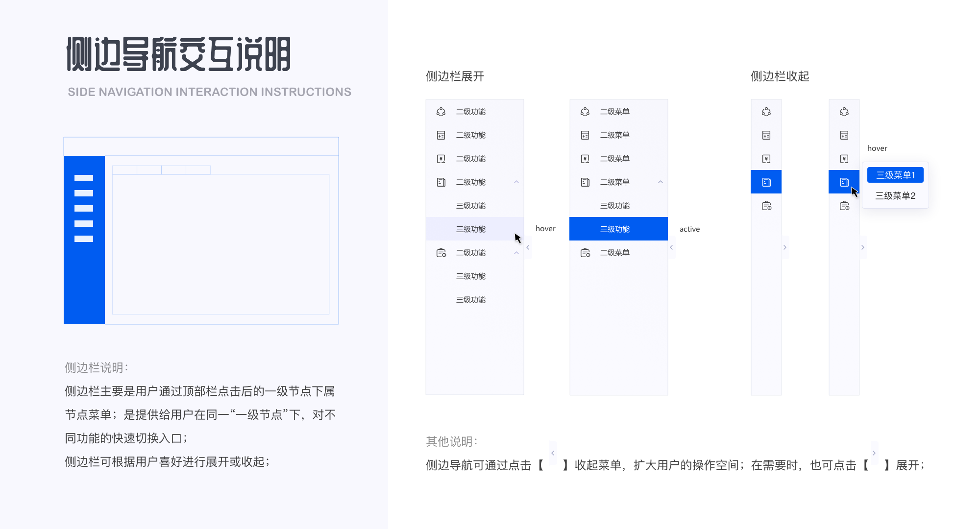Click the 'hover' label above the flyout
980x529 pixels.
[877, 148]
